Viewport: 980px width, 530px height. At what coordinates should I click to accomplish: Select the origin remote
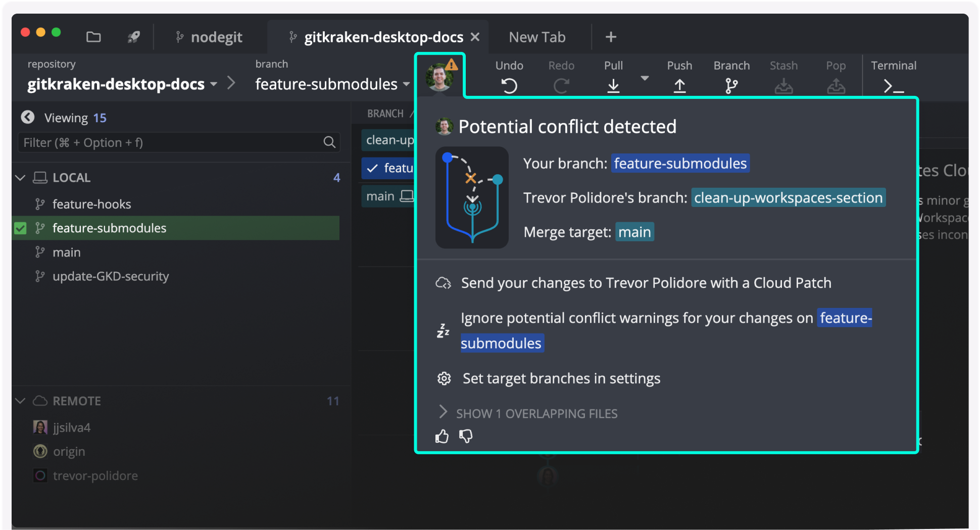tap(69, 451)
